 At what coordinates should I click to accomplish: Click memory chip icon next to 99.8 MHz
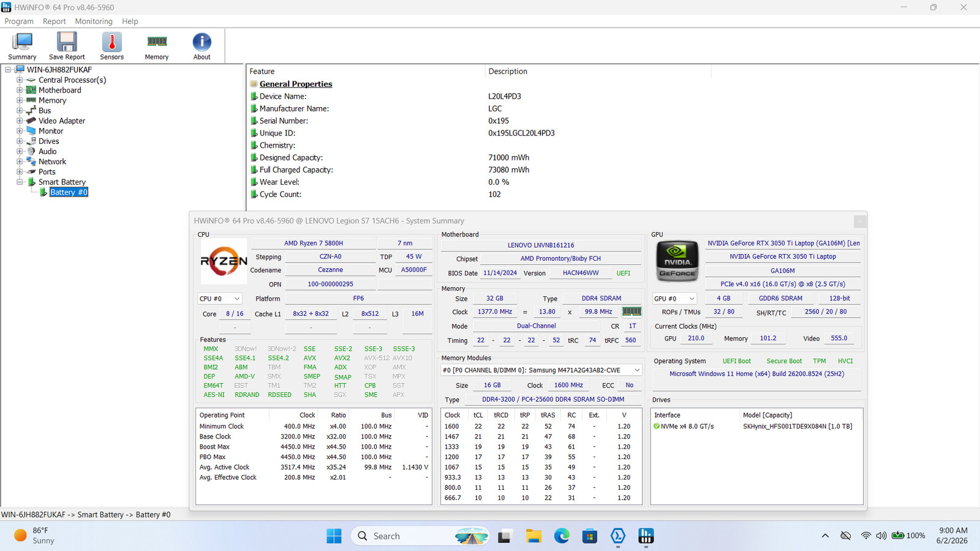click(631, 311)
